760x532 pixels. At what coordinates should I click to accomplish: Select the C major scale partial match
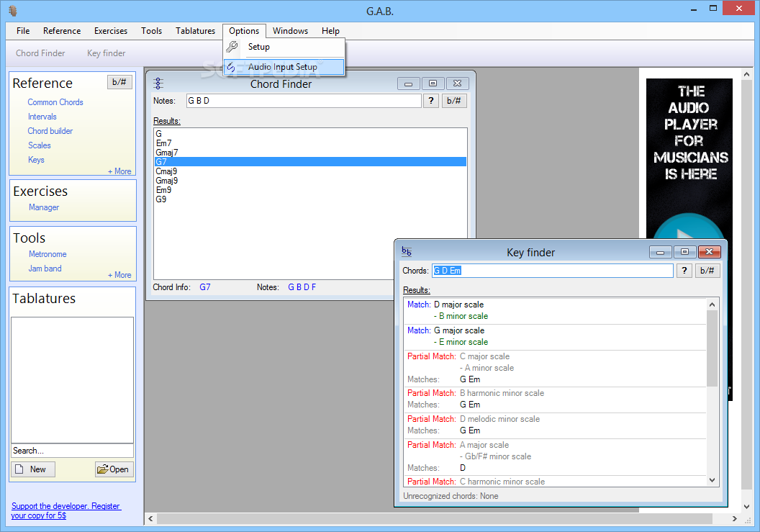click(x=555, y=368)
